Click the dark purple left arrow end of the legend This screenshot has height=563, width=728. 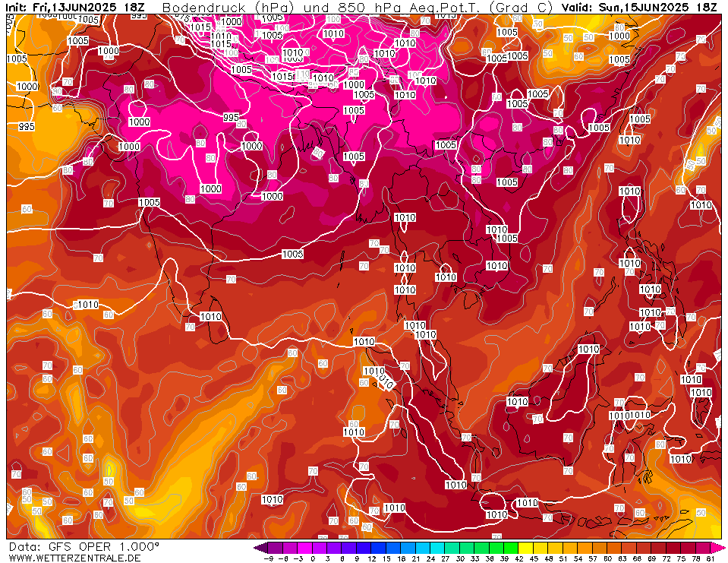click(x=260, y=547)
